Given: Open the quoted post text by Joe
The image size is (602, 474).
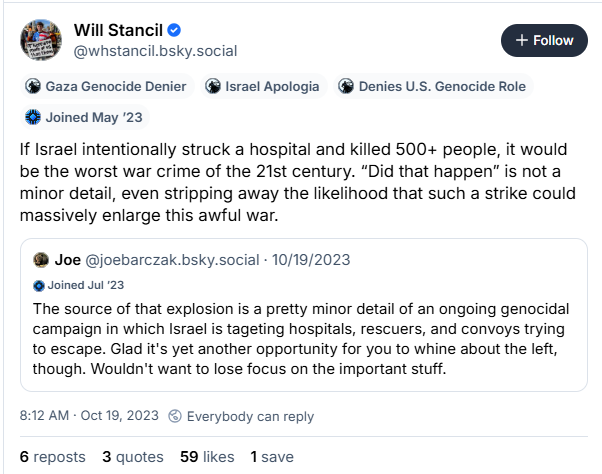Looking at the screenshot, I should pos(301,339).
